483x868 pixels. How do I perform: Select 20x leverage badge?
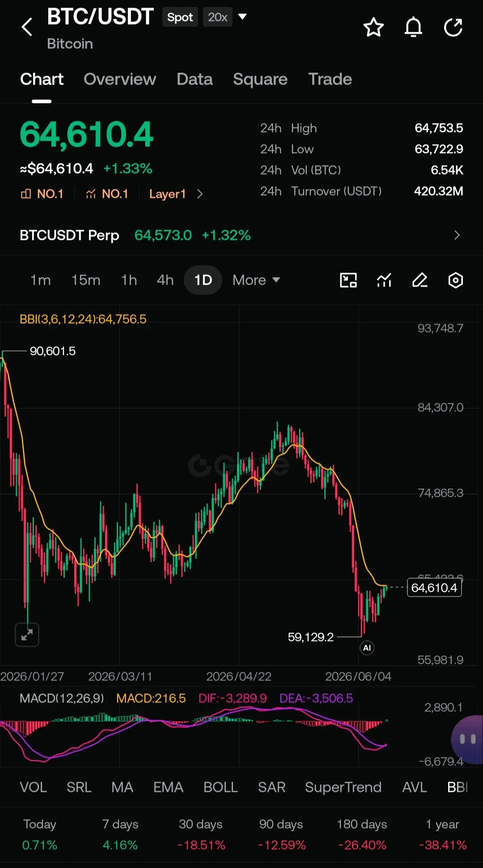[218, 17]
